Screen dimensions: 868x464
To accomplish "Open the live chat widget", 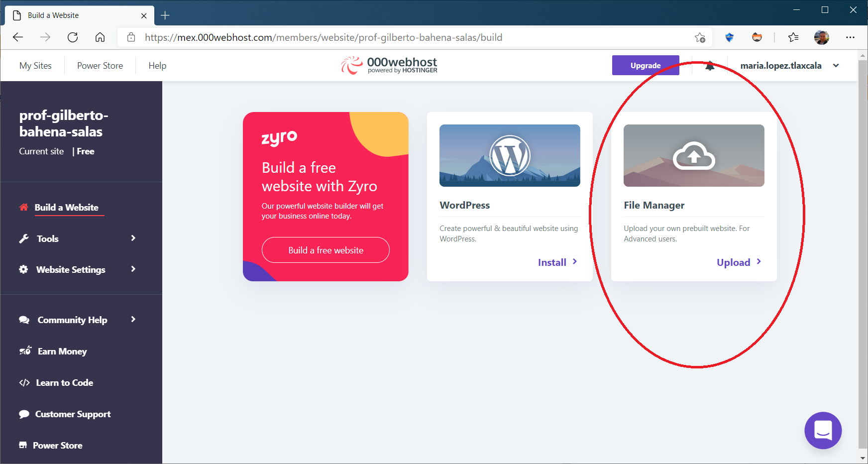I will (823, 430).
